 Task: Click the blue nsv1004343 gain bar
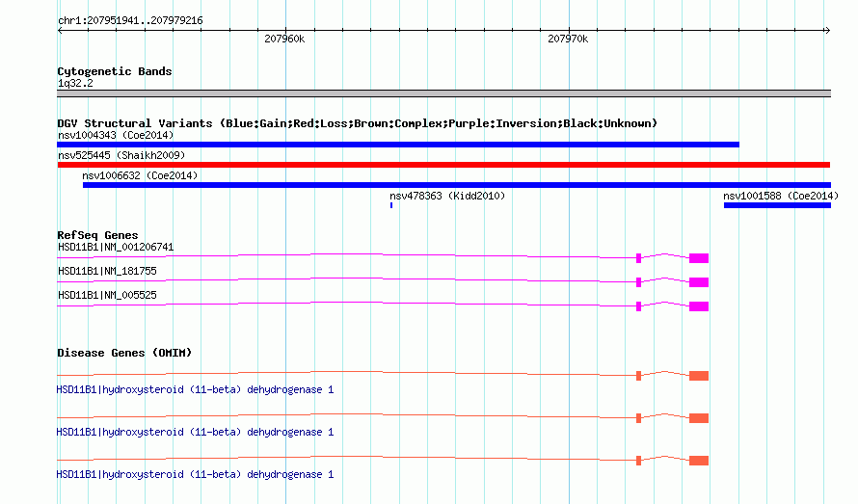coord(398,145)
